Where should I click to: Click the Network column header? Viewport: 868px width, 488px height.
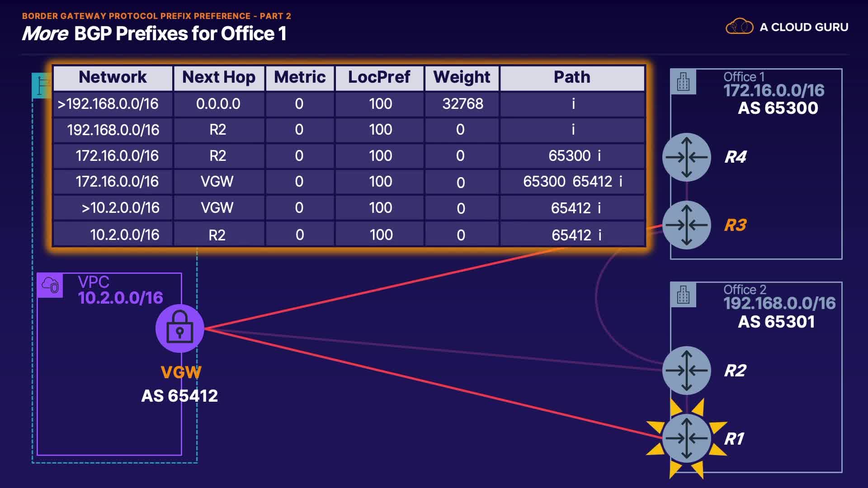pyautogui.click(x=113, y=77)
